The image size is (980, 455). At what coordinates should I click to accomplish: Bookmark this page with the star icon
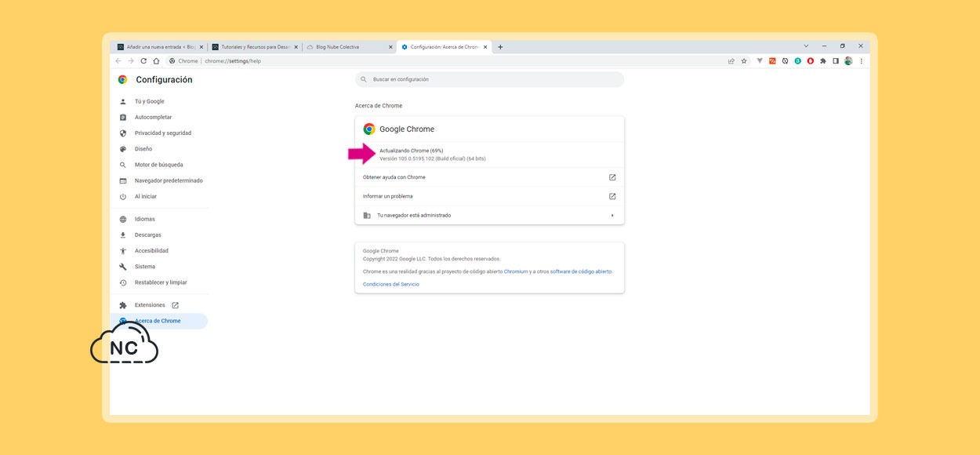point(744,61)
